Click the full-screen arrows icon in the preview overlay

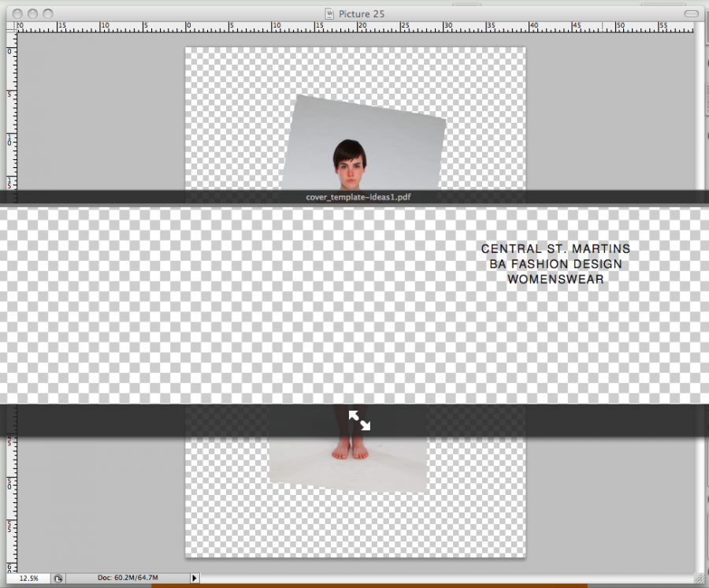coord(359,420)
